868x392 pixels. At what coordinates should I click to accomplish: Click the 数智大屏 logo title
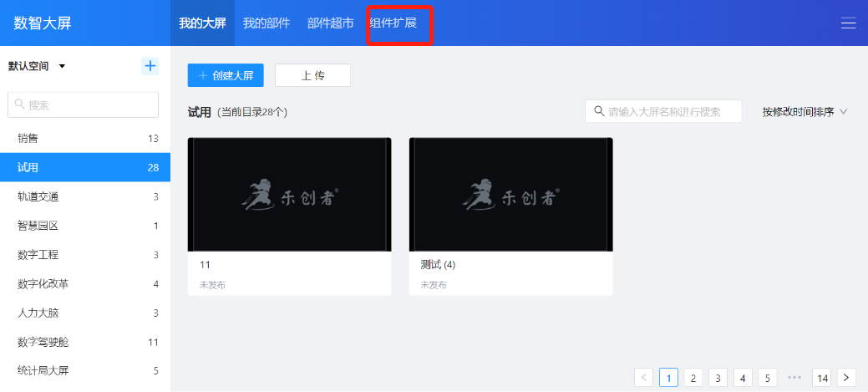[43, 23]
